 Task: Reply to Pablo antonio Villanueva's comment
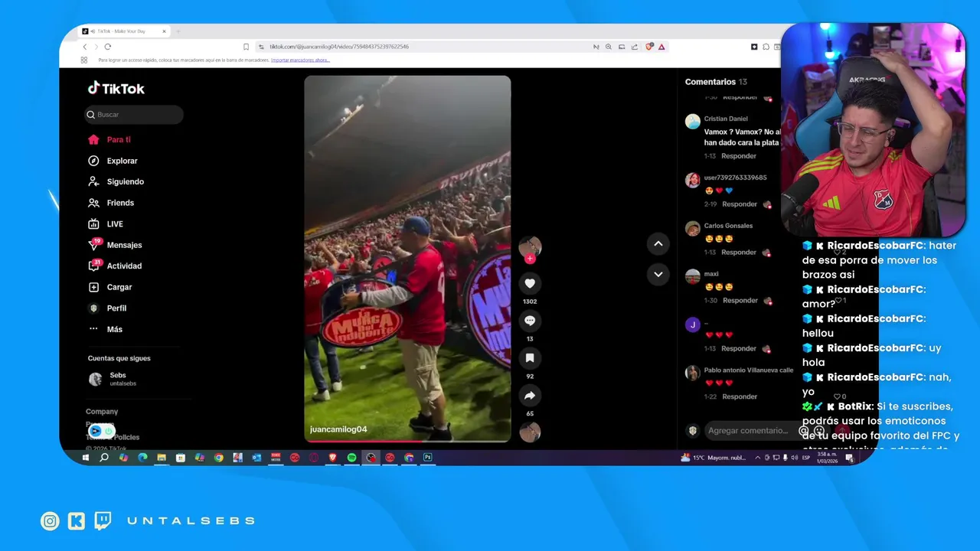click(740, 396)
